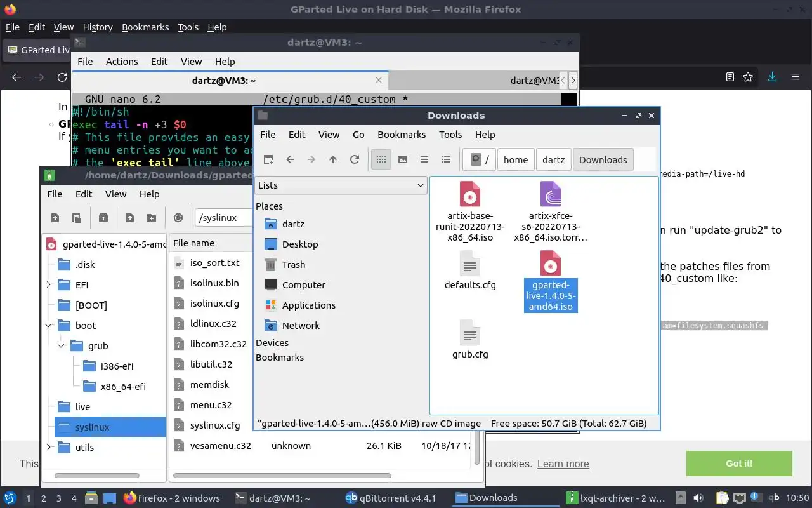Select syslinux.cfg in archive file list
Image resolution: width=812 pixels, height=508 pixels.
(214, 425)
